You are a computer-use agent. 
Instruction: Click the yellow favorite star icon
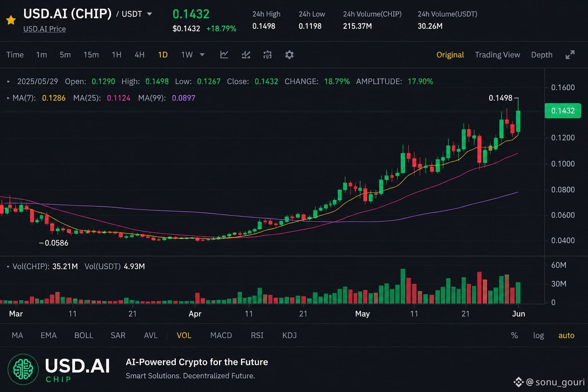[11, 20]
